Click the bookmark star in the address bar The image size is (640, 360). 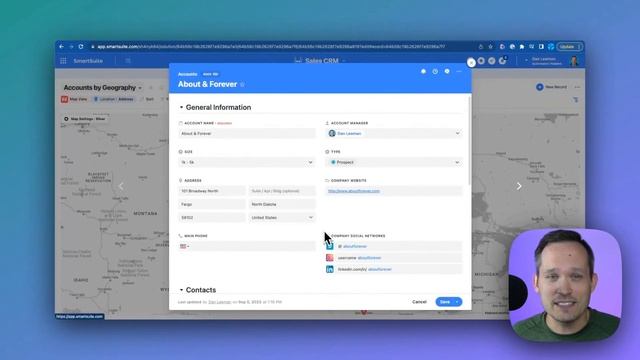(491, 47)
